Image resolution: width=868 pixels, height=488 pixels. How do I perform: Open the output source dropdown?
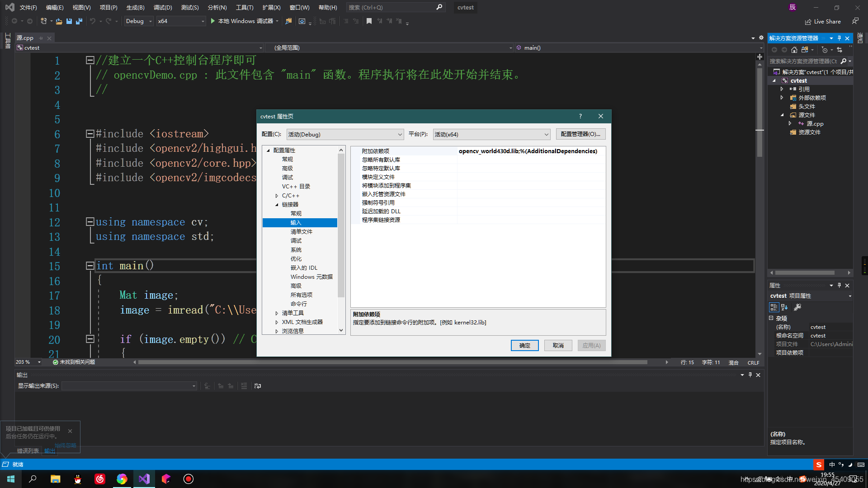pyautogui.click(x=129, y=386)
